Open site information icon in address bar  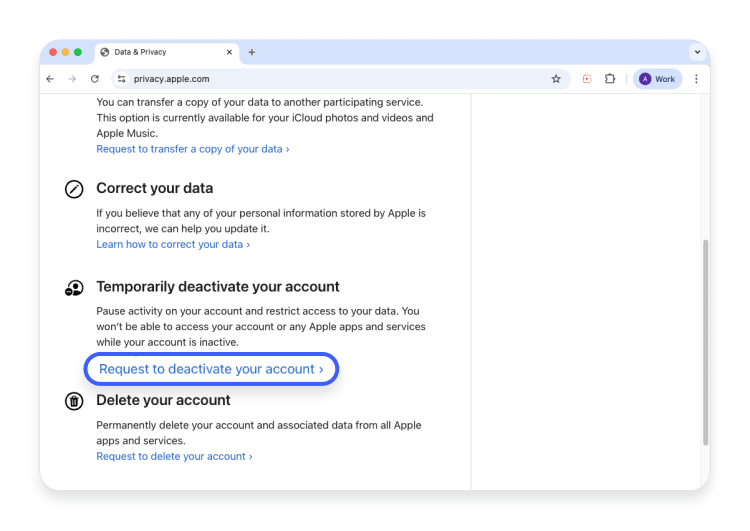tap(121, 79)
